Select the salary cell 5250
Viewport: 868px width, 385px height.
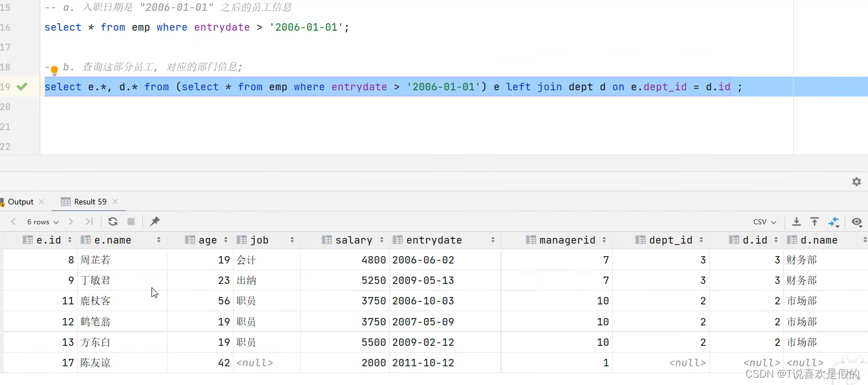pos(345,281)
